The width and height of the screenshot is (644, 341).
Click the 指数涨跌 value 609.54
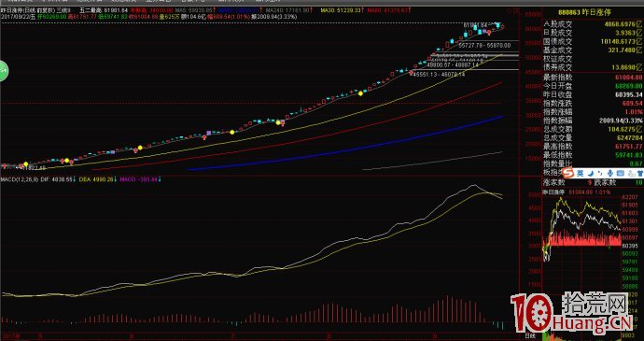(633, 104)
